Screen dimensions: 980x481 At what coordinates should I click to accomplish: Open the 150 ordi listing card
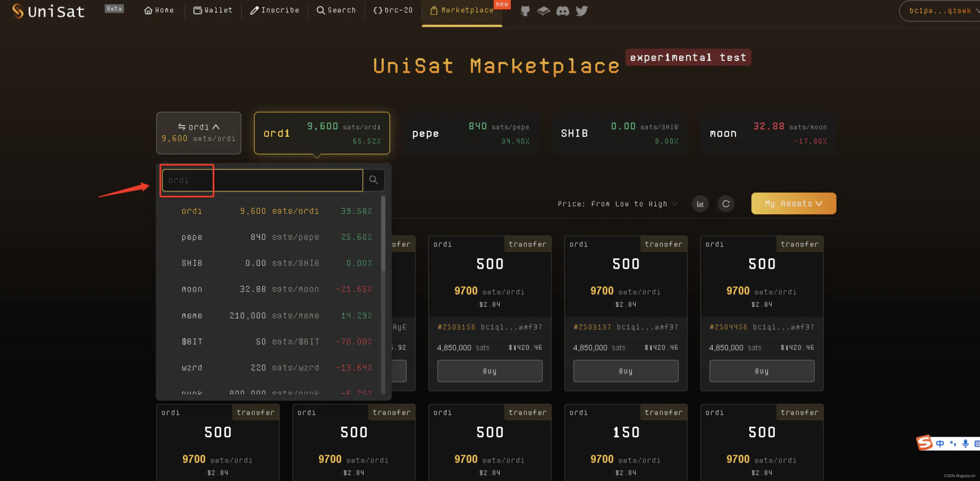(x=626, y=443)
